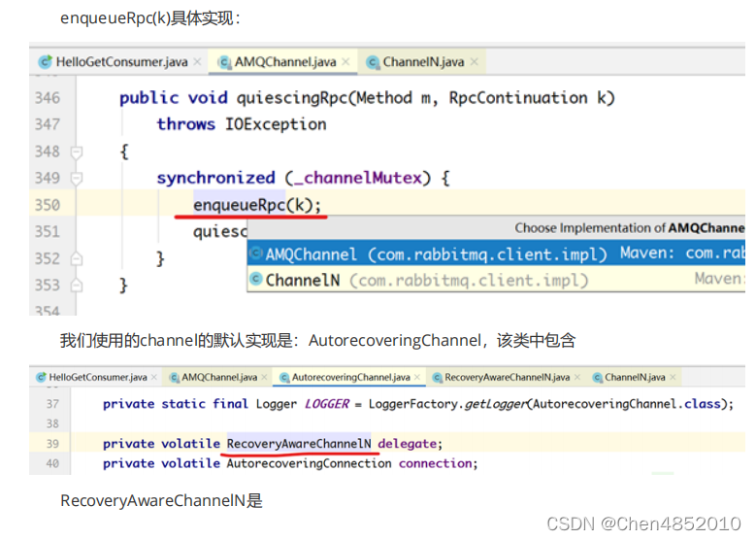This screenshot has width=756, height=540.
Task: Close the AutorecoveringChannel.java tab
Action: 417,377
